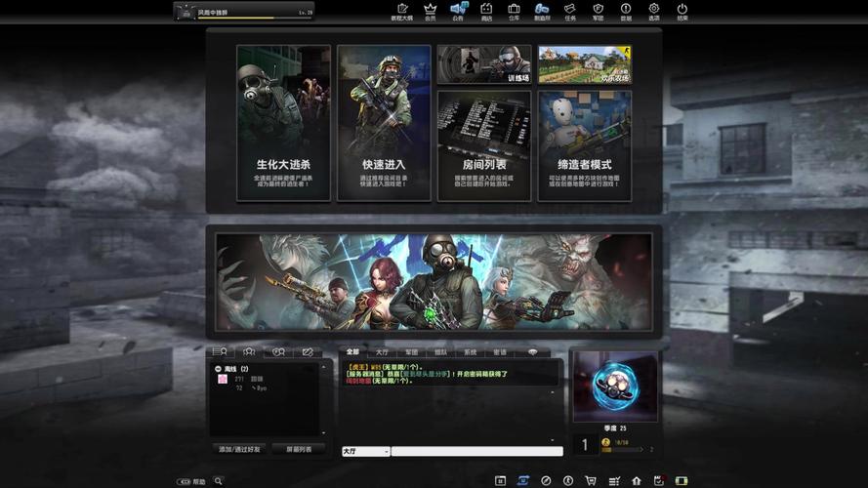The height and width of the screenshot is (488, 868).
Task: Open the shop bag icon
Action: pos(486,11)
